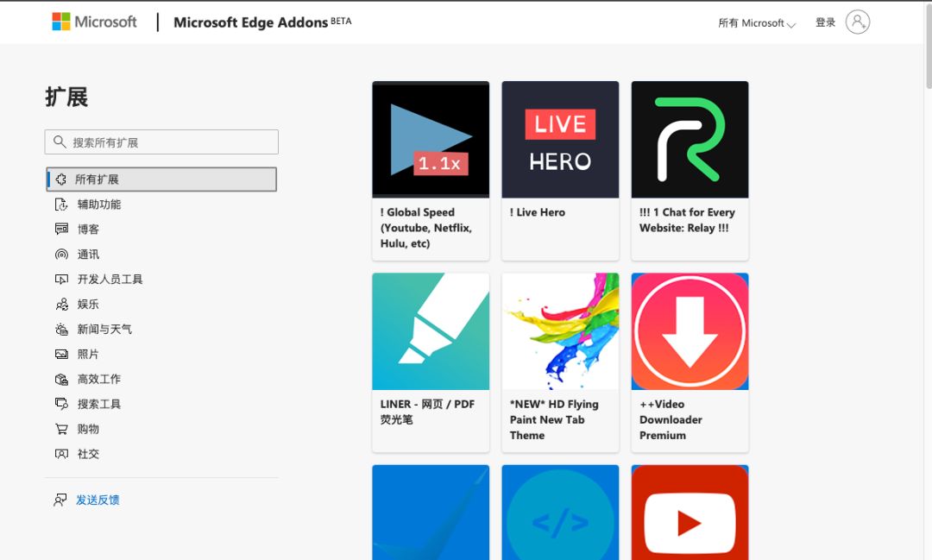Click the puzzle icon beside 所有扩展
932x560 pixels.
coord(61,179)
